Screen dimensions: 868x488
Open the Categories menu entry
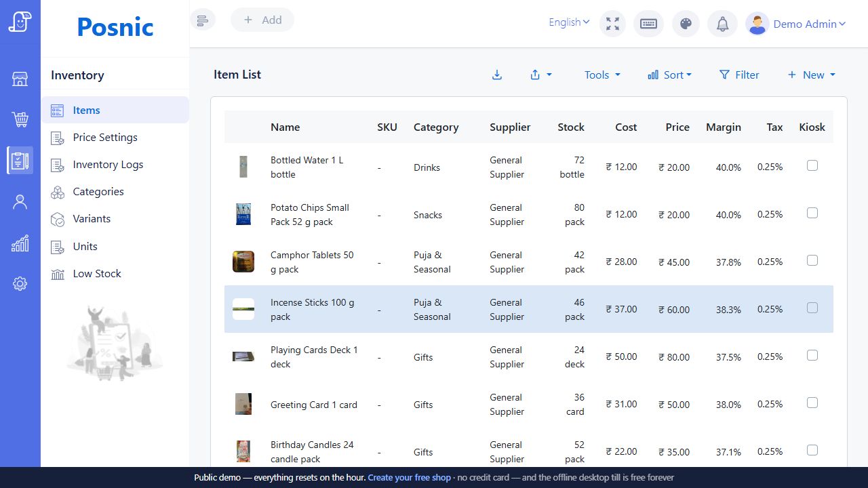pyautogui.click(x=115, y=192)
